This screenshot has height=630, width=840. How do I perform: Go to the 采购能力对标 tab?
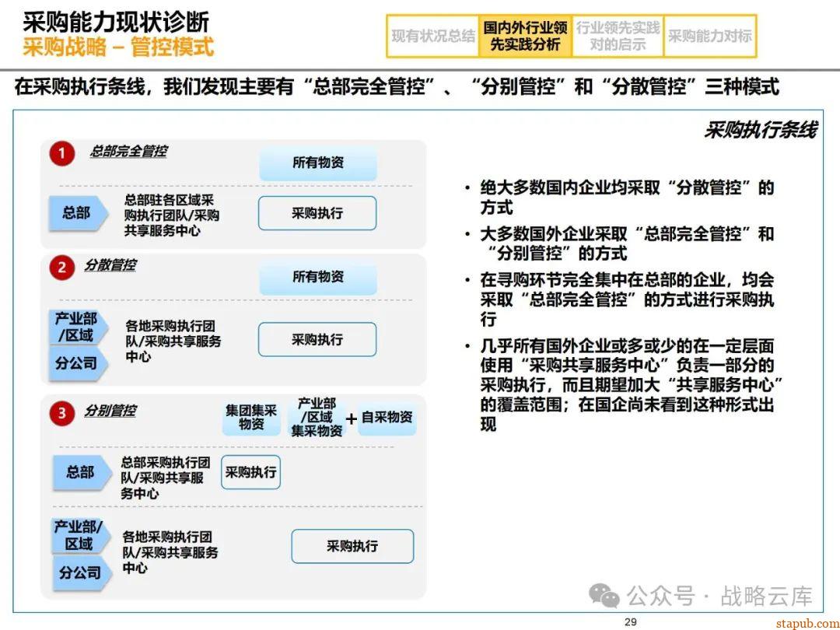(710, 36)
